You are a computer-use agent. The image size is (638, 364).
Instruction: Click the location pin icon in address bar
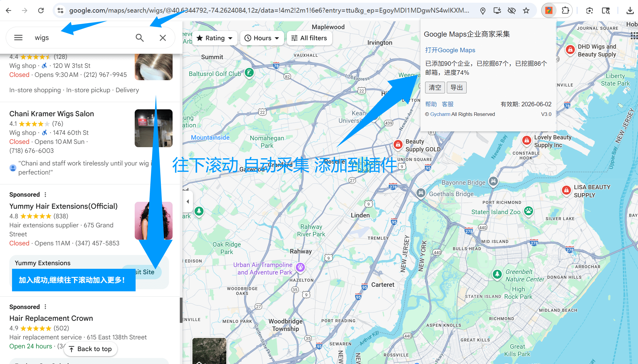click(x=483, y=11)
